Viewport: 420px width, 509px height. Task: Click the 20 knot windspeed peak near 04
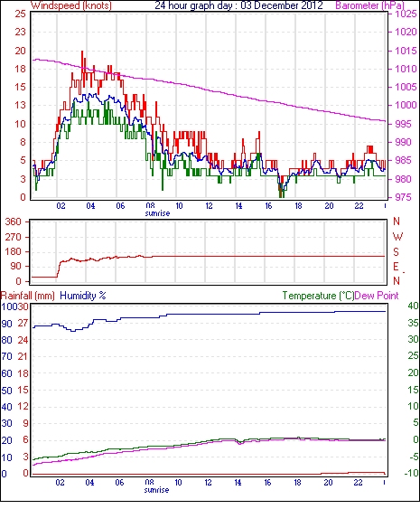[82, 52]
